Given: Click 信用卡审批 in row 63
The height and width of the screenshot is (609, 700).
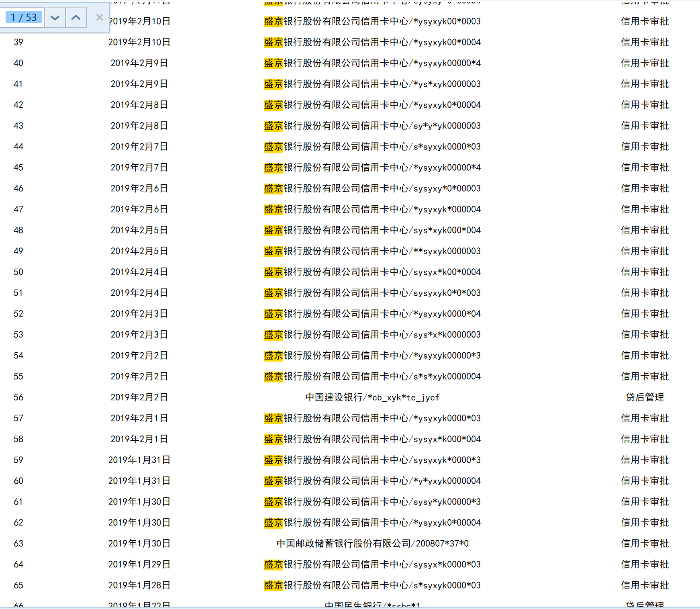Looking at the screenshot, I should pyautogui.click(x=645, y=544).
